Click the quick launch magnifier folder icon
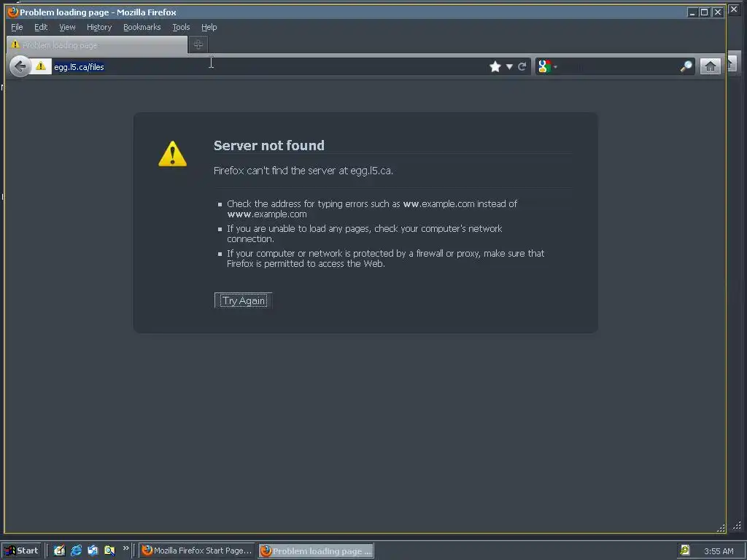This screenshot has height=560, width=747. (109, 551)
